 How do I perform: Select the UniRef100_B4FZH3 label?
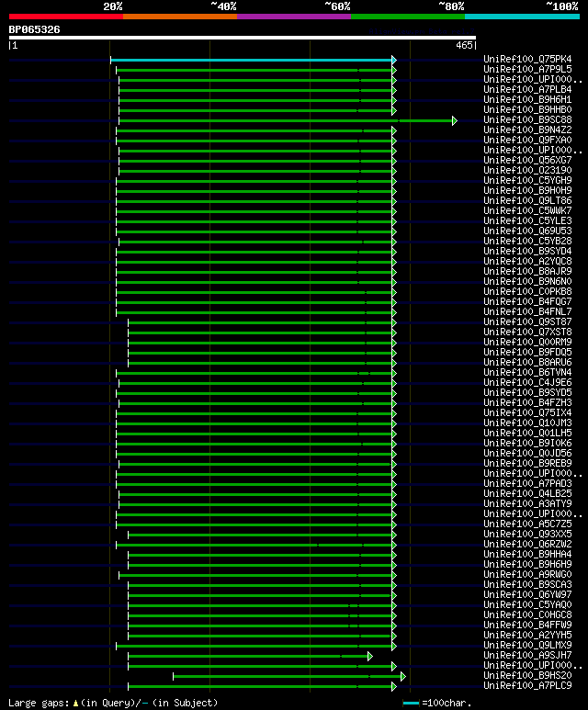pyautogui.click(x=527, y=402)
